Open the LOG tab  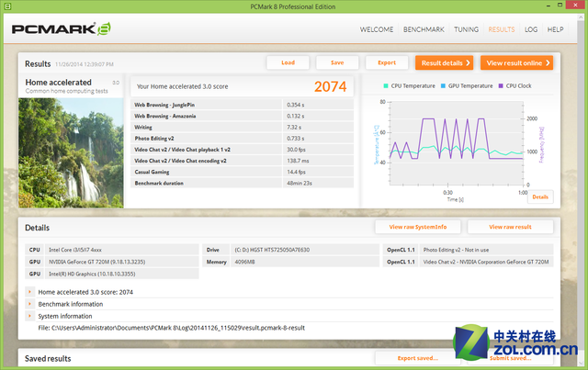[x=531, y=29]
